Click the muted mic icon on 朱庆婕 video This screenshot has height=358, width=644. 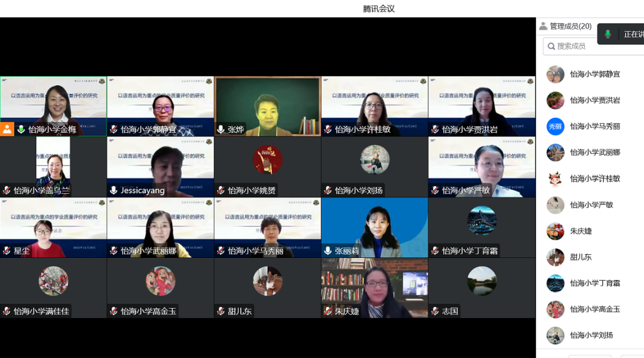(x=328, y=312)
